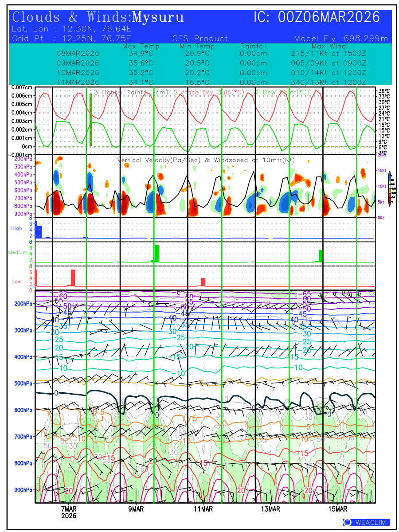Click the red Low cloud bar near 11MAR
The width and height of the screenshot is (399, 532).
(203, 282)
